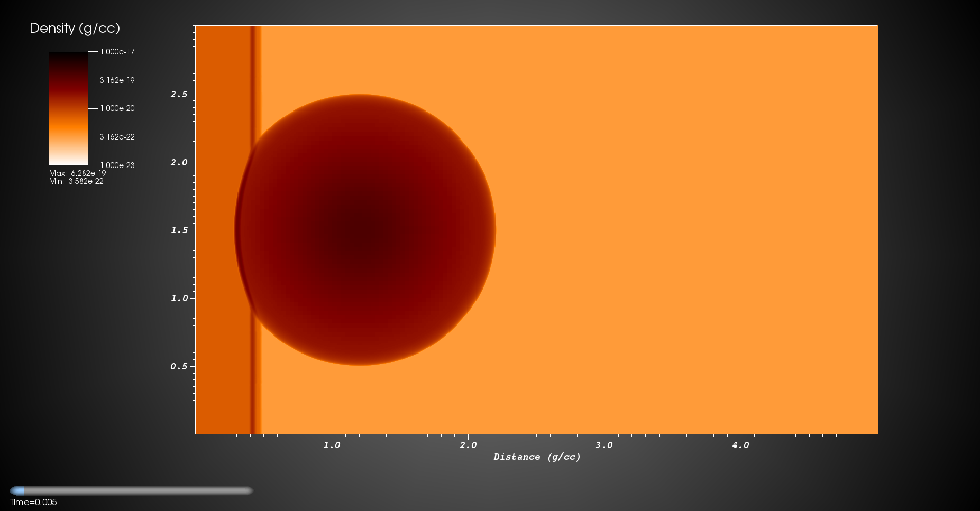
Task: Click the colorbar tick label 3.162e-19
Action: 117,80
